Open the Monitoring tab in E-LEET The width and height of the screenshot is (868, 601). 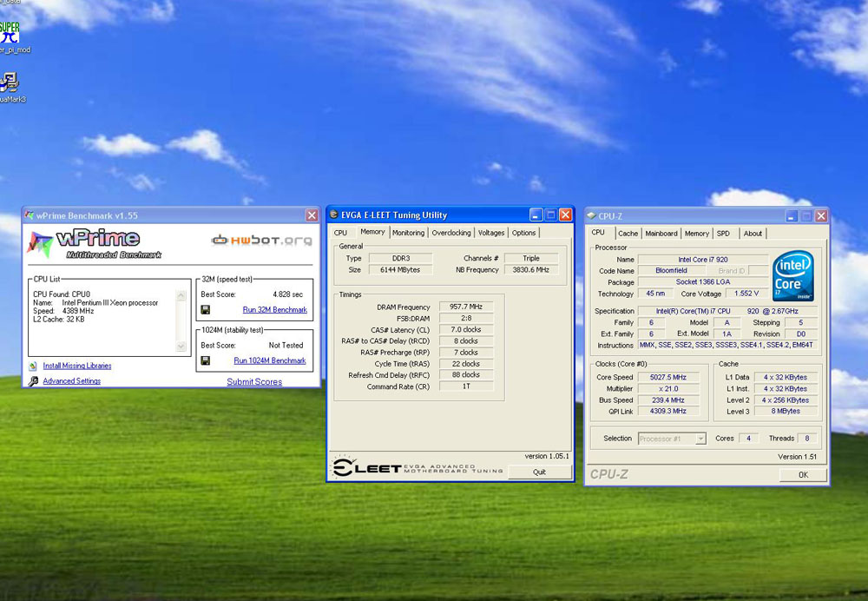point(409,233)
